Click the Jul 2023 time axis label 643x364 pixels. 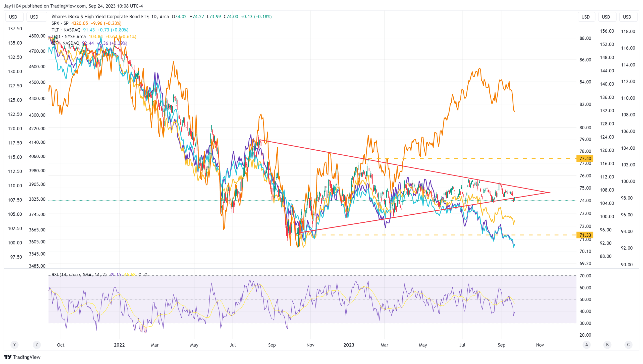tap(462, 345)
